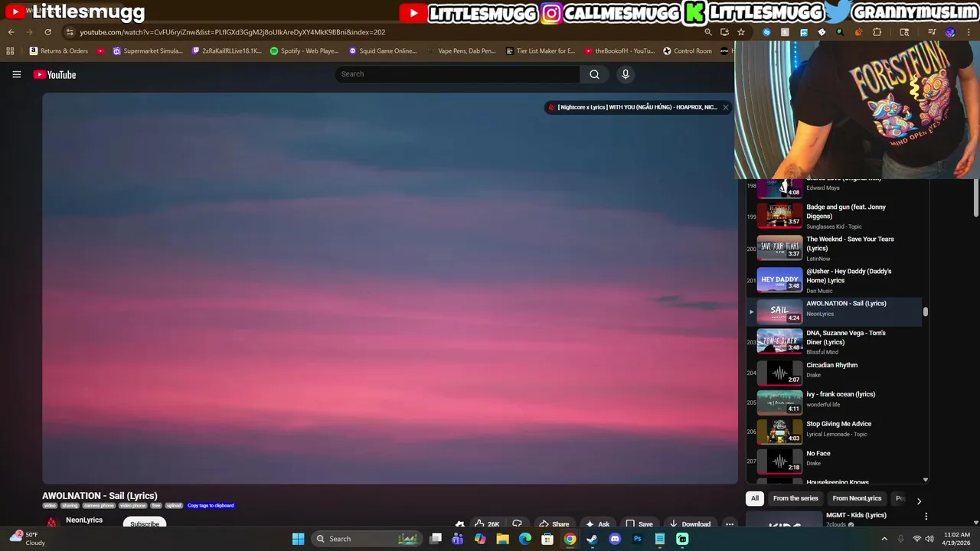980x551 pixels.
Task: Select the All filter chip
Action: pos(754,498)
